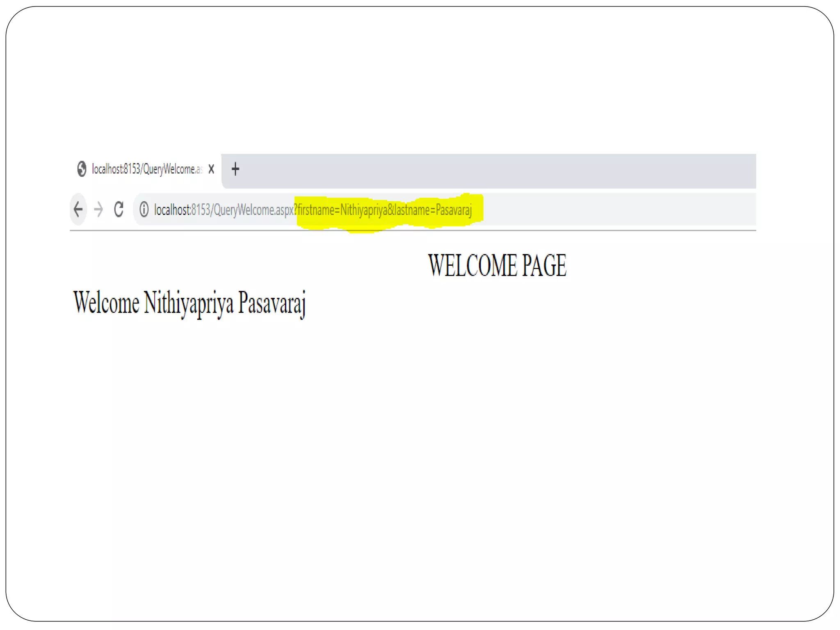The width and height of the screenshot is (840, 630).
Task: Click port number 8153 in the URL
Action: [x=201, y=210]
